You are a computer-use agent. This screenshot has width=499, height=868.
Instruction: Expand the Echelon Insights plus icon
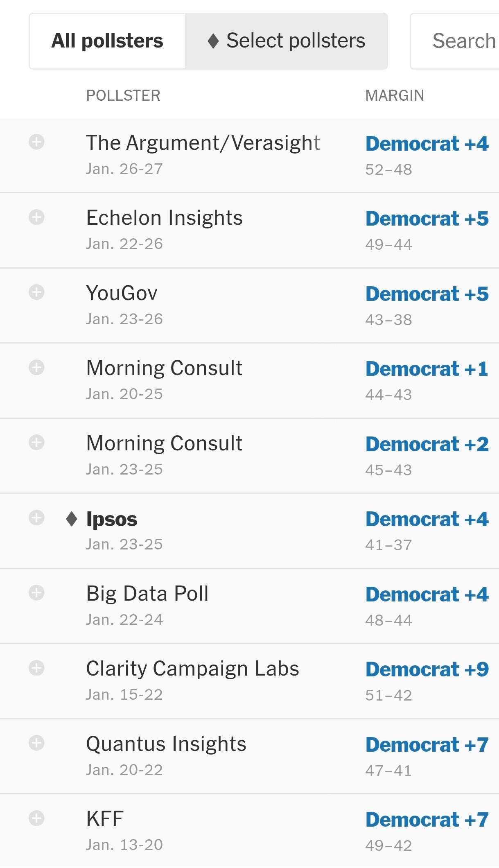tap(36, 217)
